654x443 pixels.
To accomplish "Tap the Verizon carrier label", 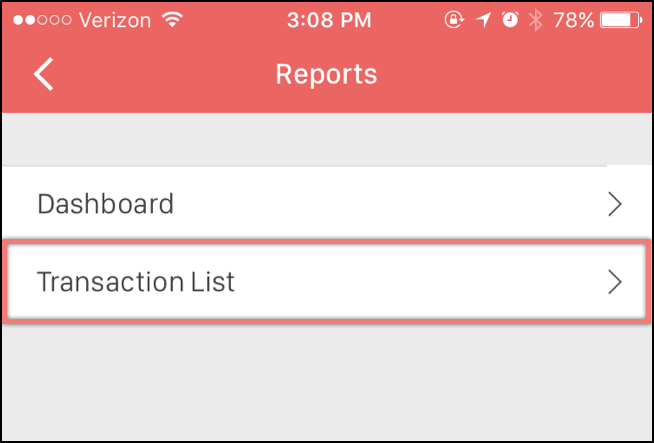I will (115, 20).
